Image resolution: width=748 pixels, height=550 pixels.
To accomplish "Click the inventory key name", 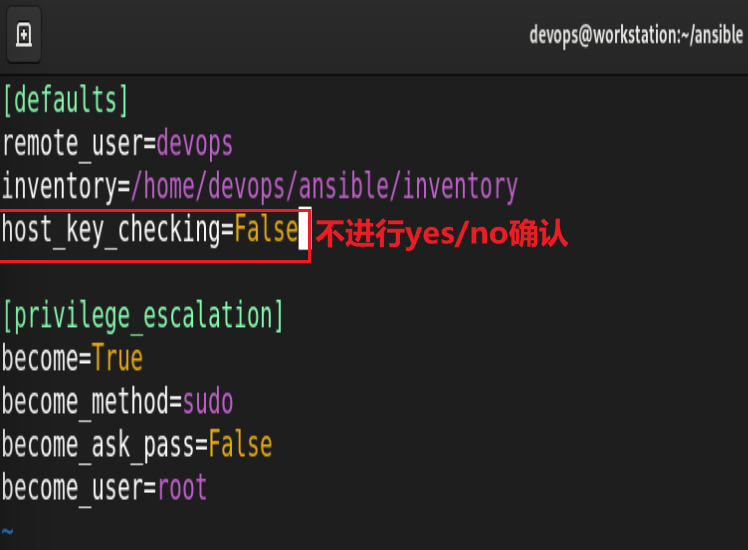I will tap(60, 187).
